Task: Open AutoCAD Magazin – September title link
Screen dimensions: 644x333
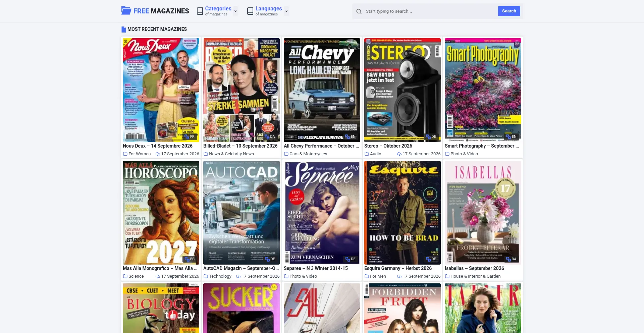Action: (x=241, y=268)
